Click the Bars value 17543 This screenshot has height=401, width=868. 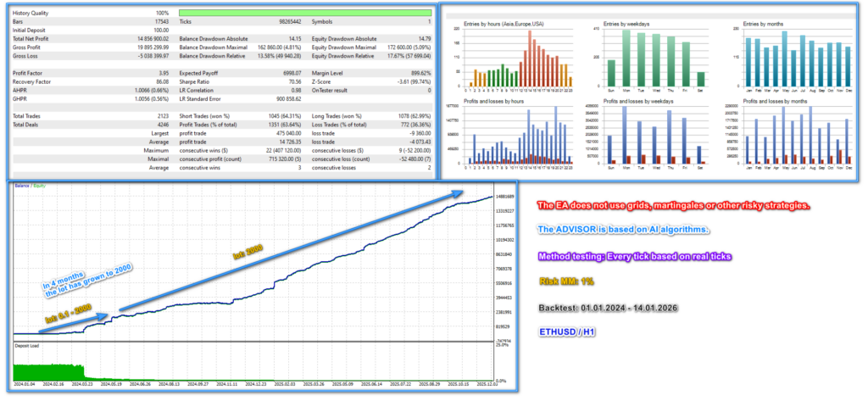pos(162,21)
